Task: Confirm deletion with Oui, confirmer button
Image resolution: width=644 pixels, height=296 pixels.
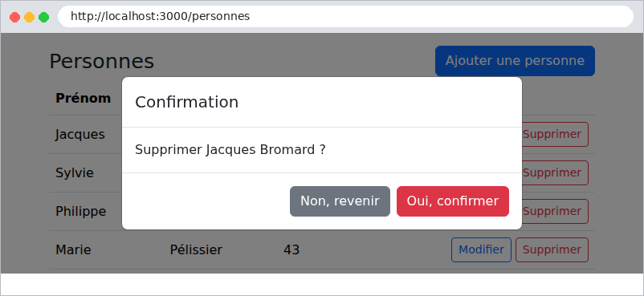Action: (x=453, y=201)
